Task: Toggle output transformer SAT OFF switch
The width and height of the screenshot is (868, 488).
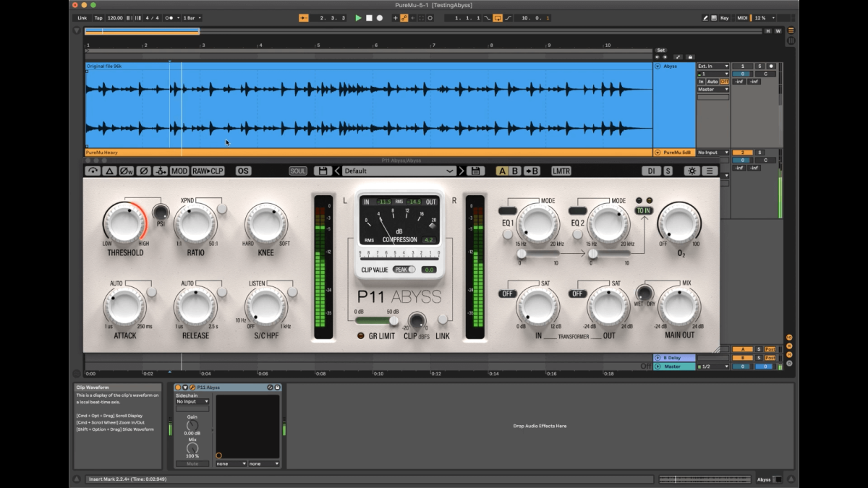Action: tap(577, 294)
